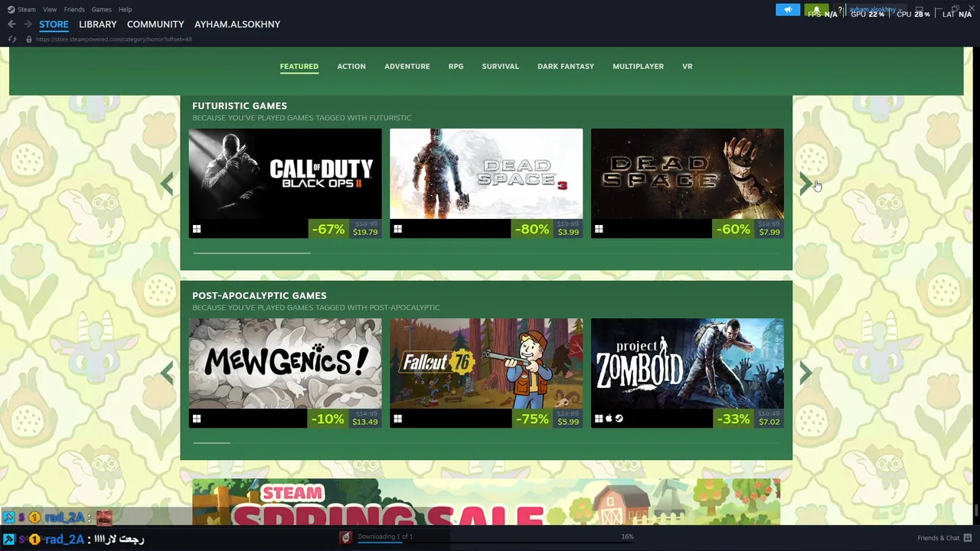980x551 pixels.
Task: Go to the LIBRARY section
Action: 98,24
